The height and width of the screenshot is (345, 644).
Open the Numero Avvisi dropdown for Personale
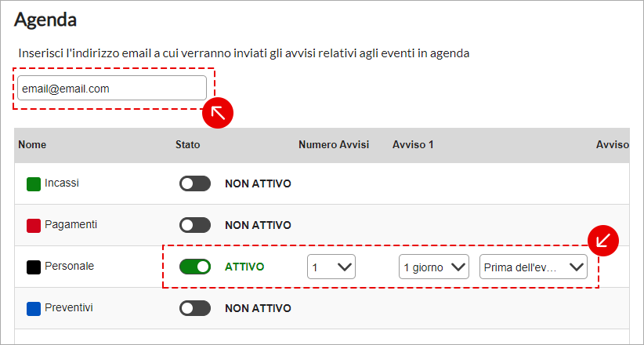(x=331, y=267)
